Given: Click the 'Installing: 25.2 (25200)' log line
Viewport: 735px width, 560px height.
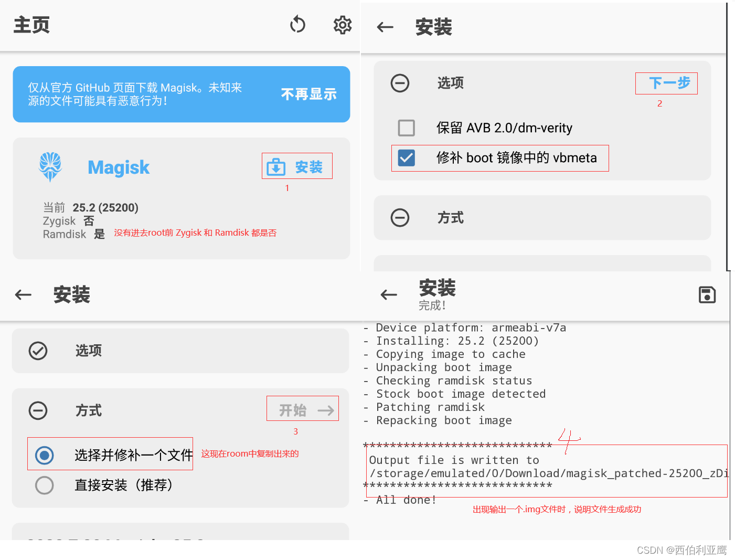Looking at the screenshot, I should (x=451, y=341).
